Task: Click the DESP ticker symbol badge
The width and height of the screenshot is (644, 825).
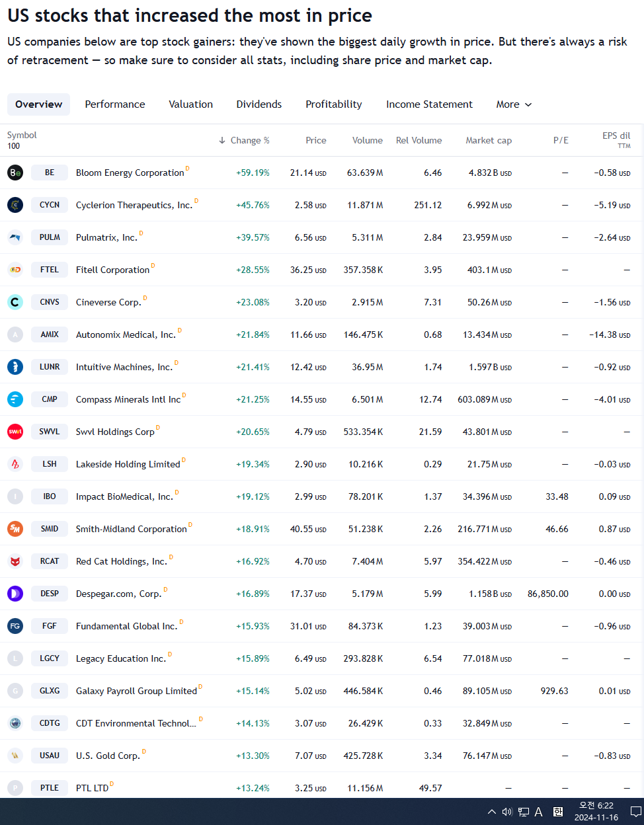Action: (50, 594)
